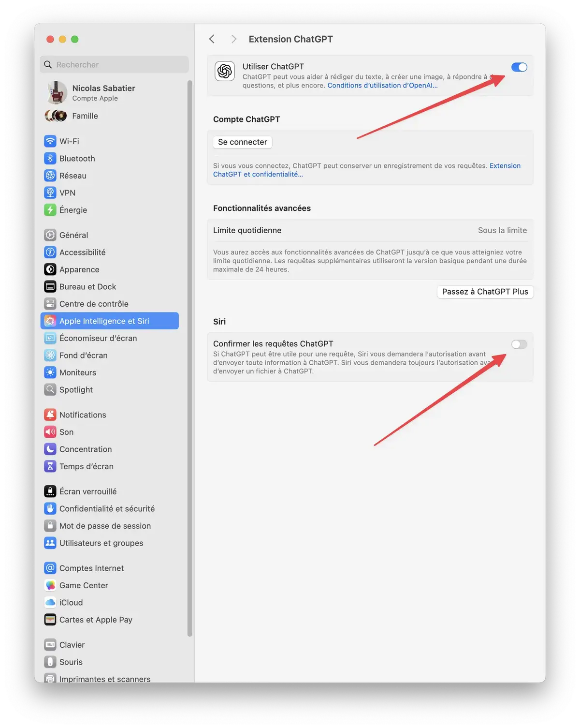Click the forward navigation chevron
Viewport: 580px width, 728px height.
coord(234,39)
